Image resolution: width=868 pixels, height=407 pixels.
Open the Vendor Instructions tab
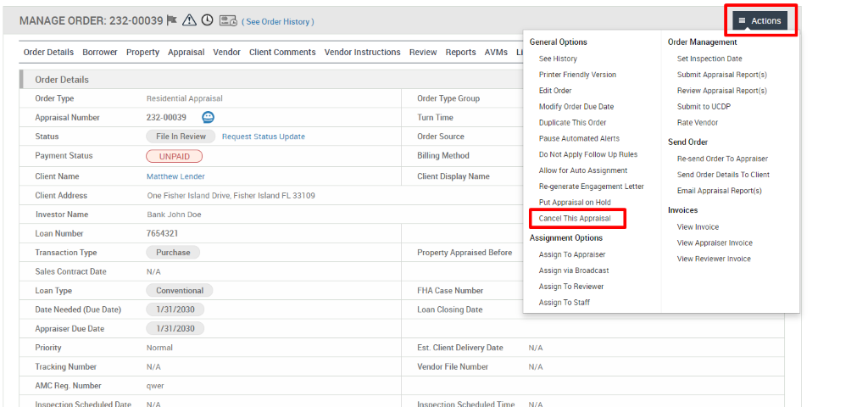(x=363, y=52)
